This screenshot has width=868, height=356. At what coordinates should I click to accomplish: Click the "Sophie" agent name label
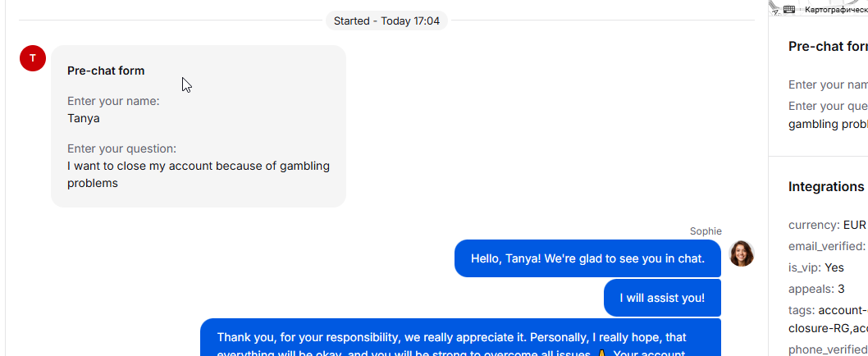pos(706,230)
